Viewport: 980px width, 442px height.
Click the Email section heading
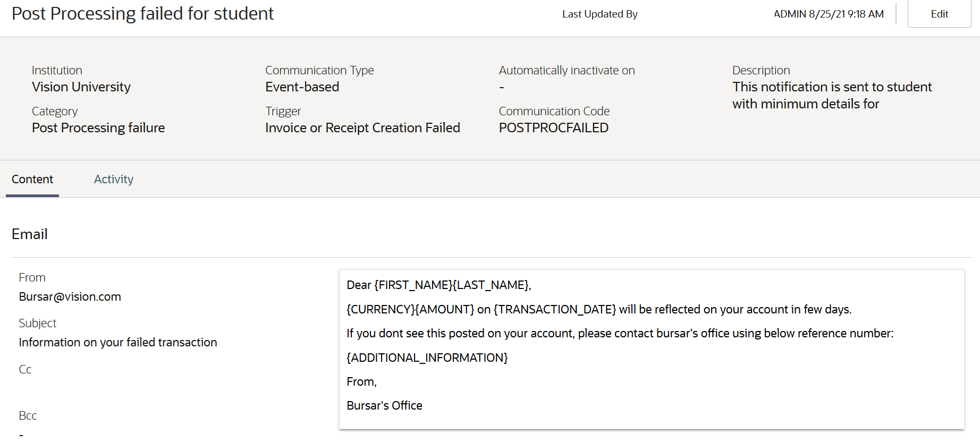point(30,234)
